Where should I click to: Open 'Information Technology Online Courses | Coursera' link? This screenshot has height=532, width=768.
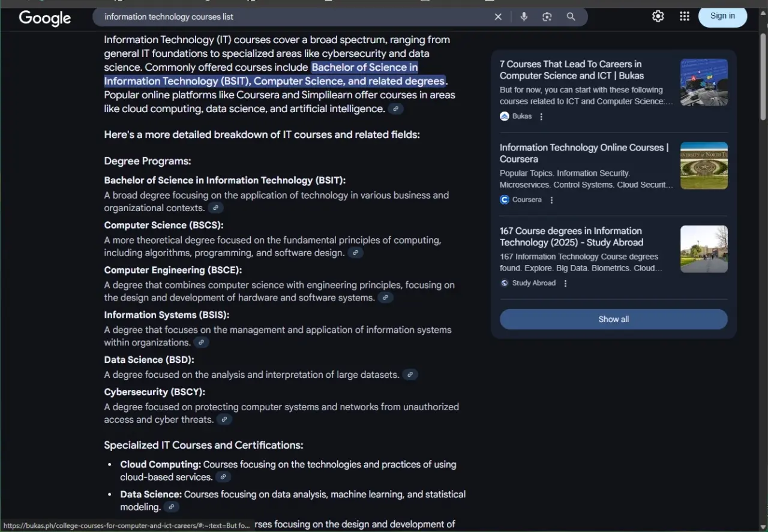(584, 153)
